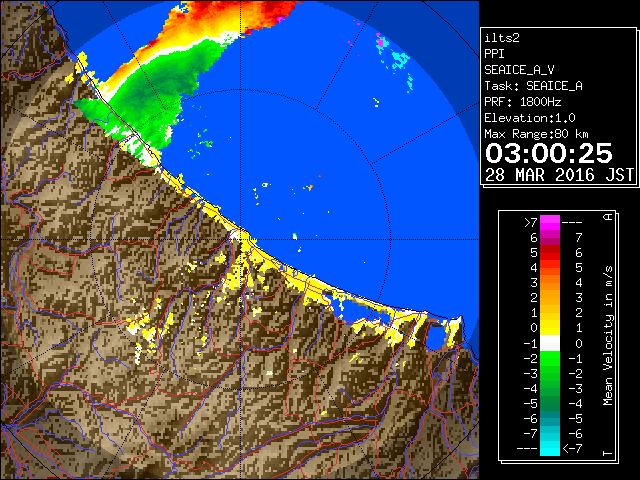The height and width of the screenshot is (480, 640).
Task: Click the "Max Range:80 km" text
Action: coord(536,134)
